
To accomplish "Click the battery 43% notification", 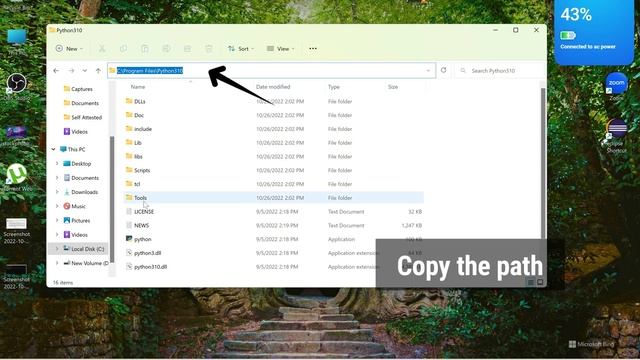I will [x=594, y=32].
